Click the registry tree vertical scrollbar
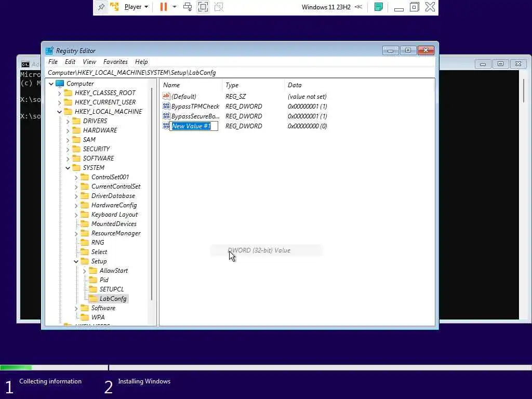The image size is (532, 399). pos(152,194)
